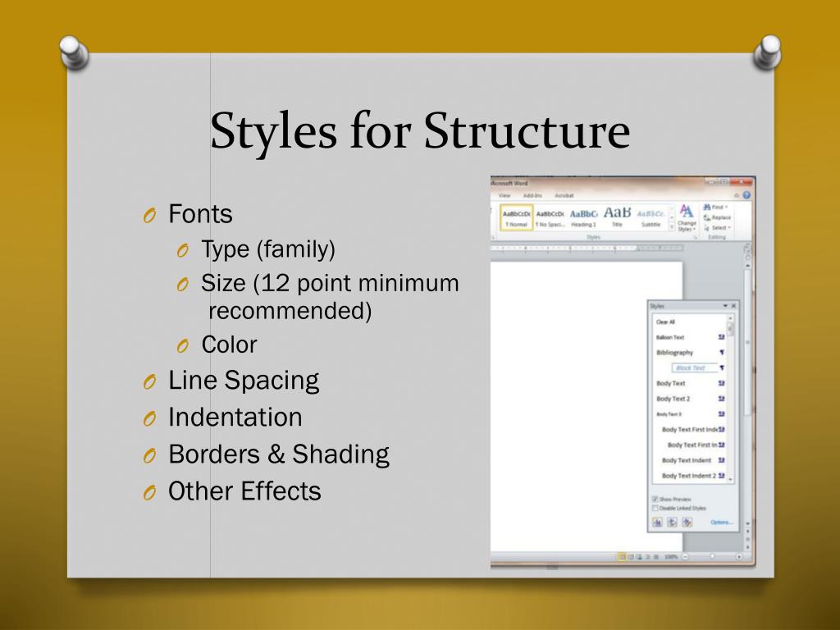Screen dimensions: 840x630
Task: Open Style Inspector icon in Styles pane
Action: coord(672,522)
